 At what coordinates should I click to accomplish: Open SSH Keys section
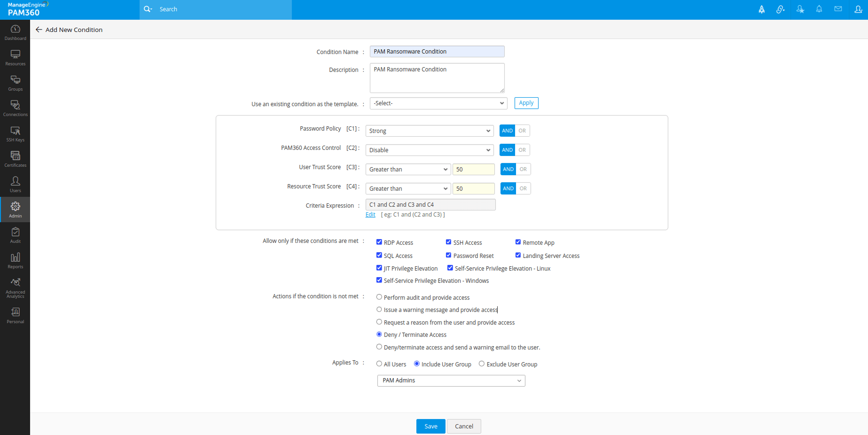[15, 134]
